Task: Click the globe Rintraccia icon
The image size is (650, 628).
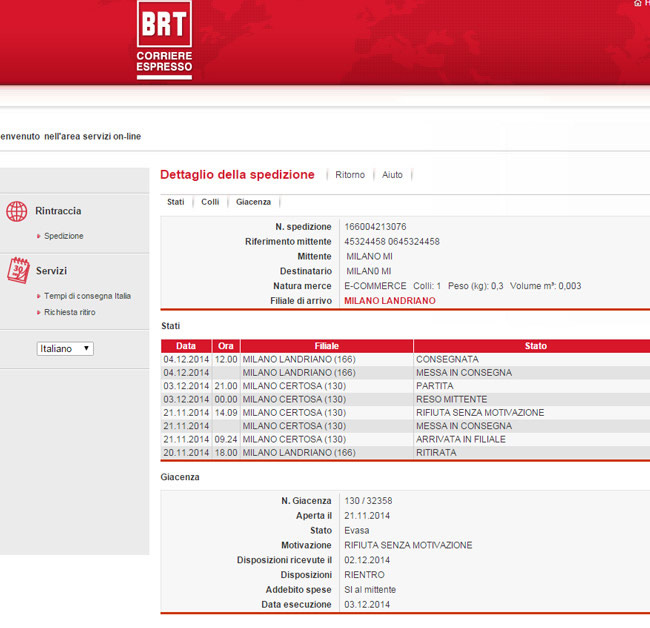Action: click(17, 211)
